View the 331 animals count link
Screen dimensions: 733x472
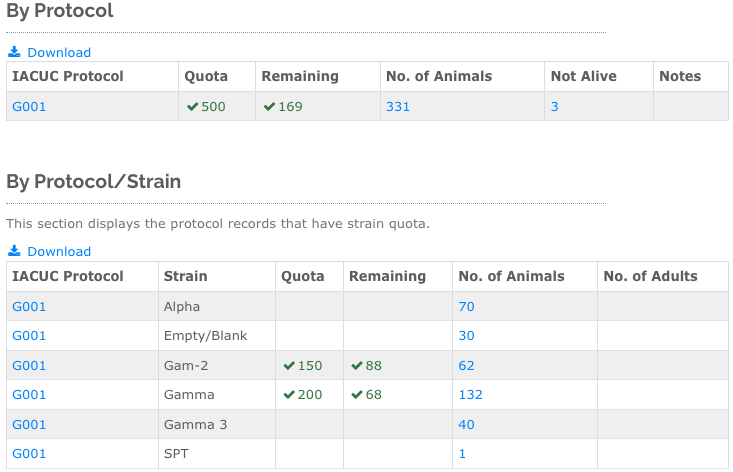pos(398,107)
